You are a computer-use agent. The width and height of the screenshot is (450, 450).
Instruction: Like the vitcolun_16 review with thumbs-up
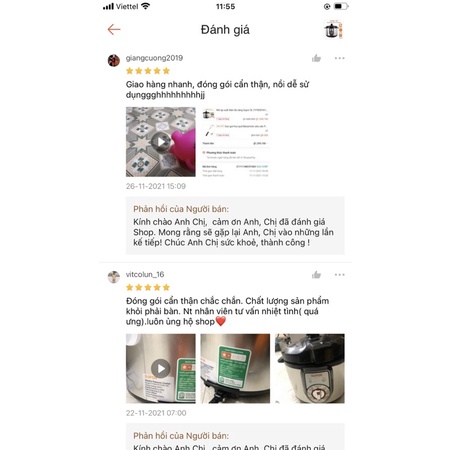[x=316, y=275]
